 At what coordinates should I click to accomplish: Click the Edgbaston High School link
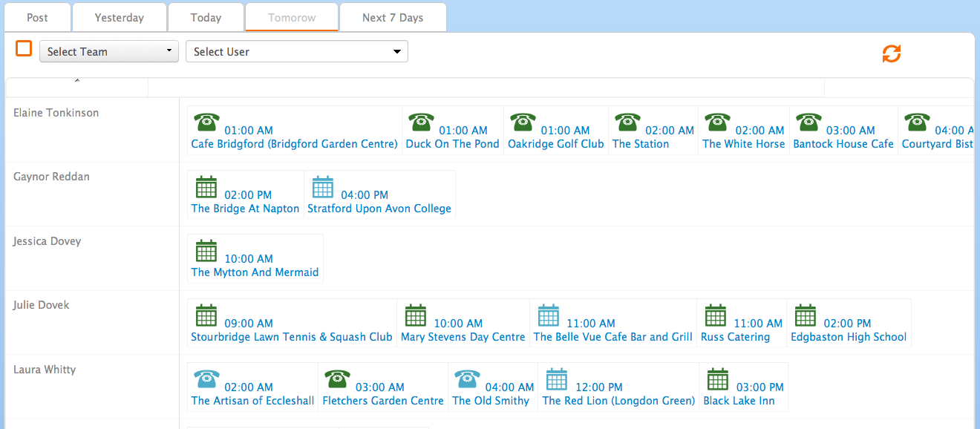click(849, 336)
